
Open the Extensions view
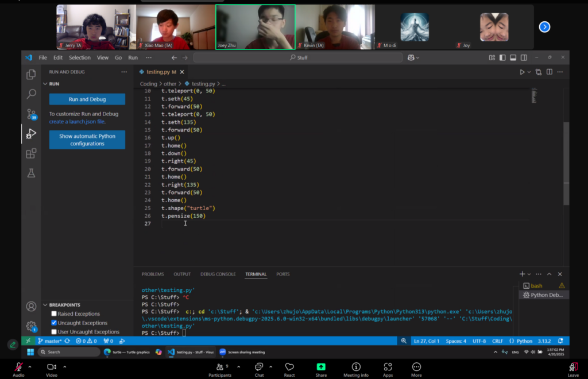[31, 153]
